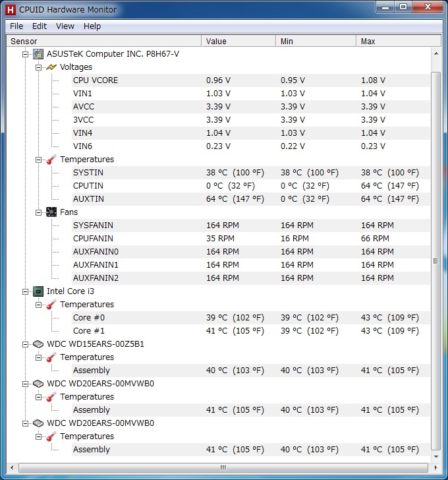Collapse the motherboard Temperatures group
Screen dimensions: 448x480
[38, 160]
